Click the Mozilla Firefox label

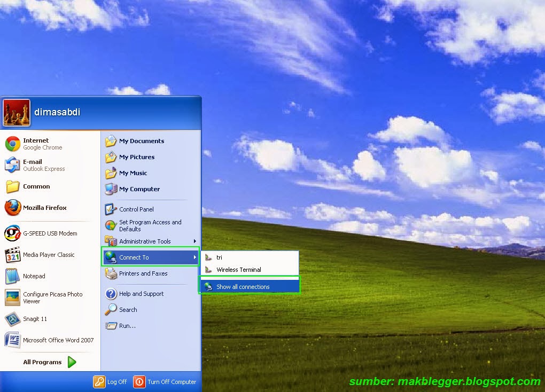tap(44, 208)
